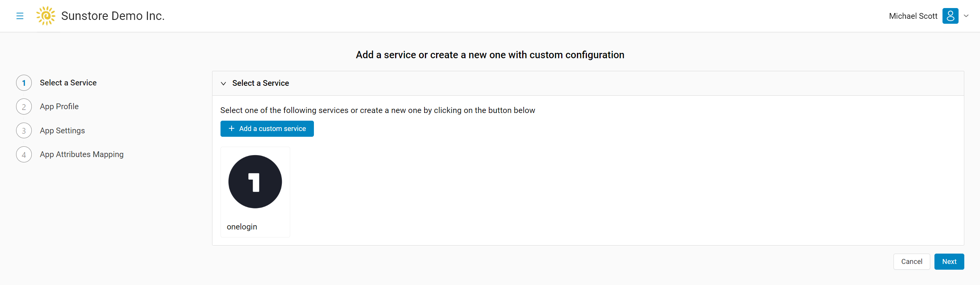The height and width of the screenshot is (285, 980).
Task: Go to App Attributes Mapping step
Action: 82,154
